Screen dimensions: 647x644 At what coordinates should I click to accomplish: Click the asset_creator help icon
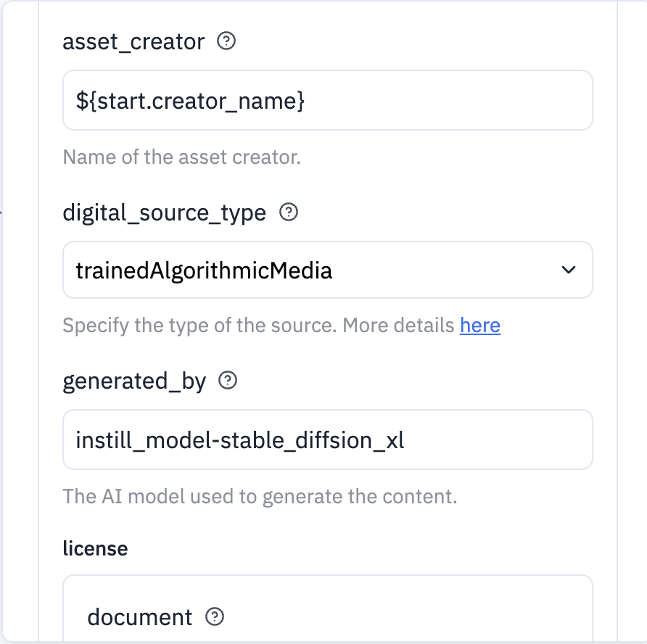(227, 42)
